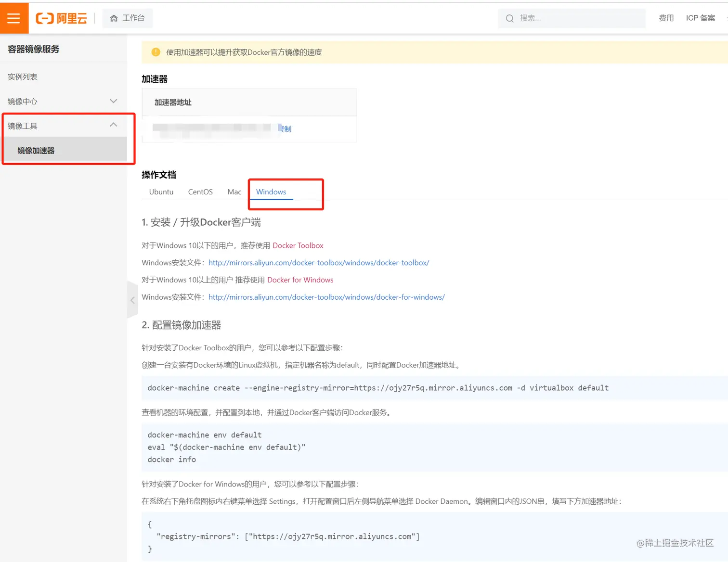Click the 加速器地址 header
The height and width of the screenshot is (562, 728).
click(173, 102)
